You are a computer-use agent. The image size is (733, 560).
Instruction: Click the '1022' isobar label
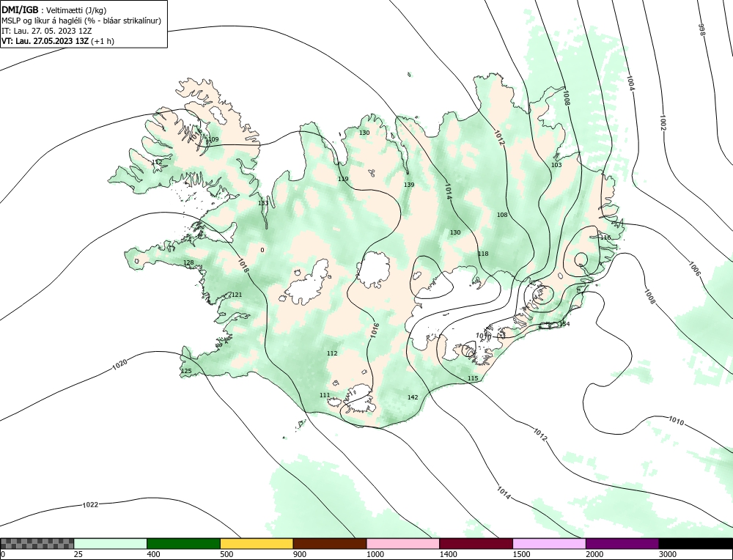[90, 505]
